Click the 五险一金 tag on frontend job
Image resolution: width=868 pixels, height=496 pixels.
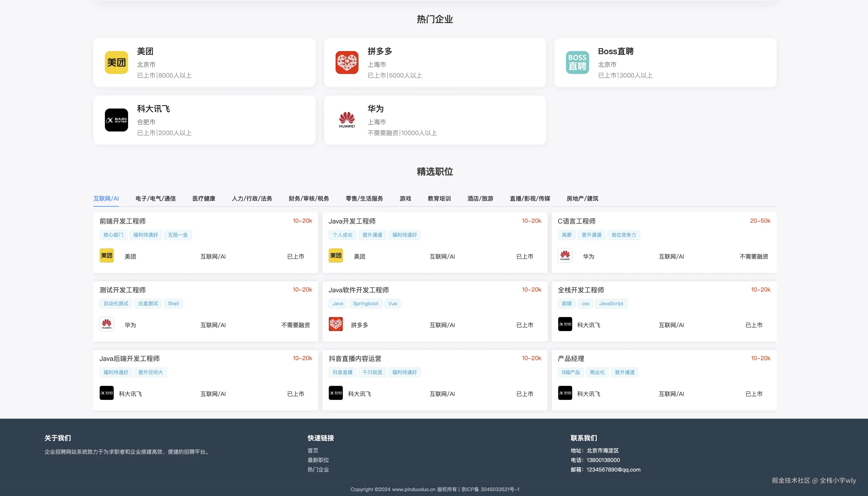tap(178, 235)
